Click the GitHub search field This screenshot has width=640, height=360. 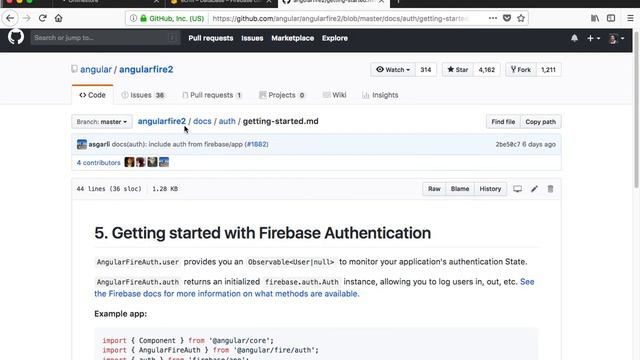coord(105,38)
